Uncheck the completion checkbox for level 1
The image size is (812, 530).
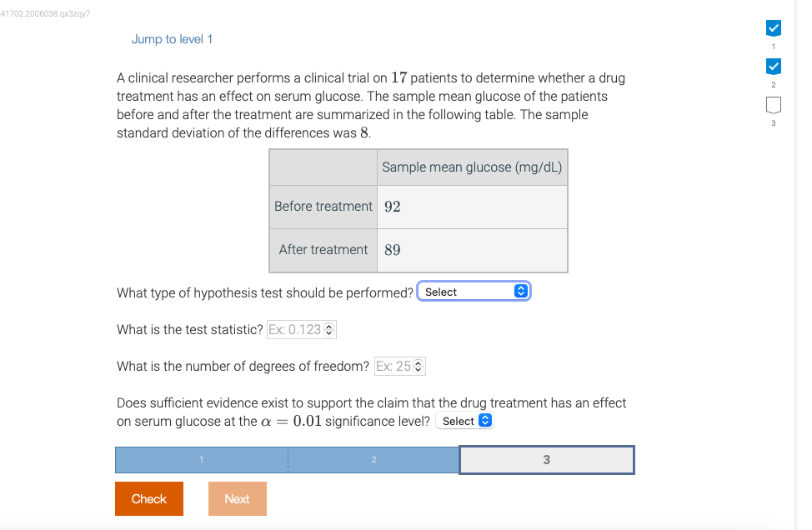[773, 27]
